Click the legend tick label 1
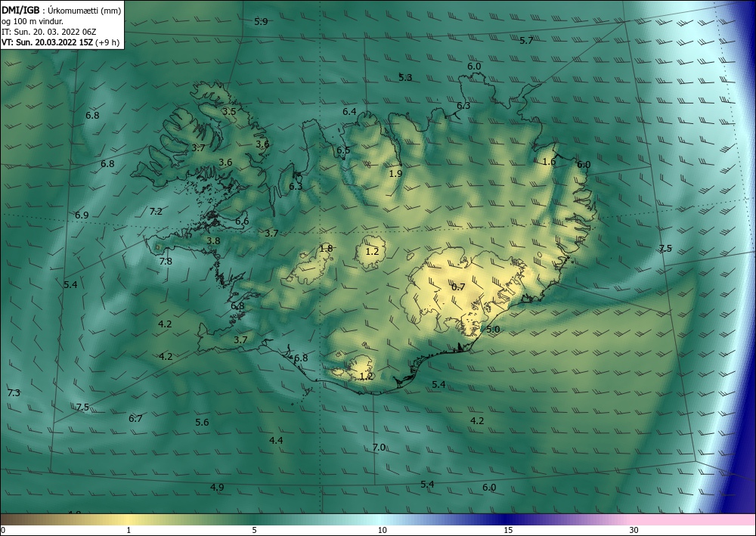This screenshot has width=756, height=536. pos(129,531)
